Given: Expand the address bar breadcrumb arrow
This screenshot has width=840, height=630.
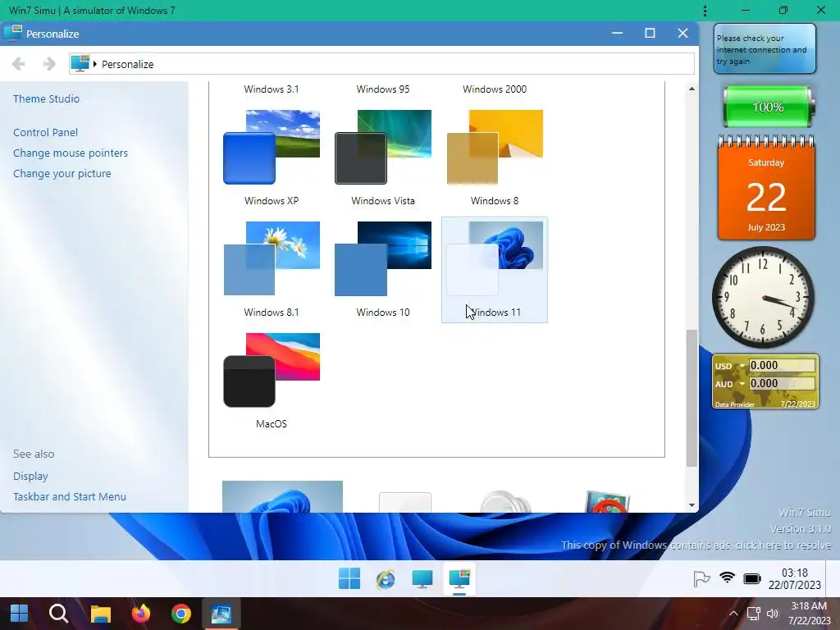Looking at the screenshot, I should pyautogui.click(x=95, y=64).
